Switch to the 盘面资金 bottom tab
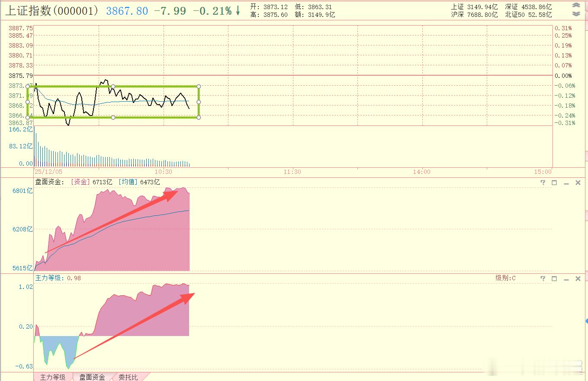The height and width of the screenshot is (381, 588). (92, 377)
